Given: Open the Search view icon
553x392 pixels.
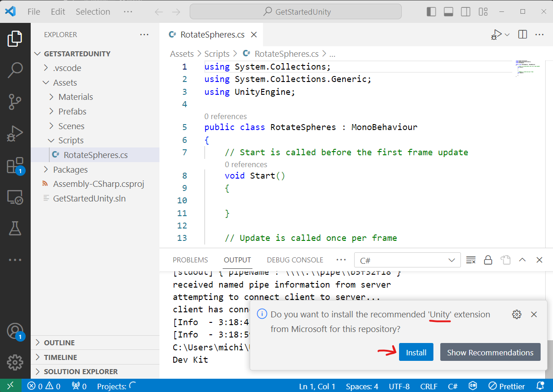Looking at the screenshot, I should 15,70.
